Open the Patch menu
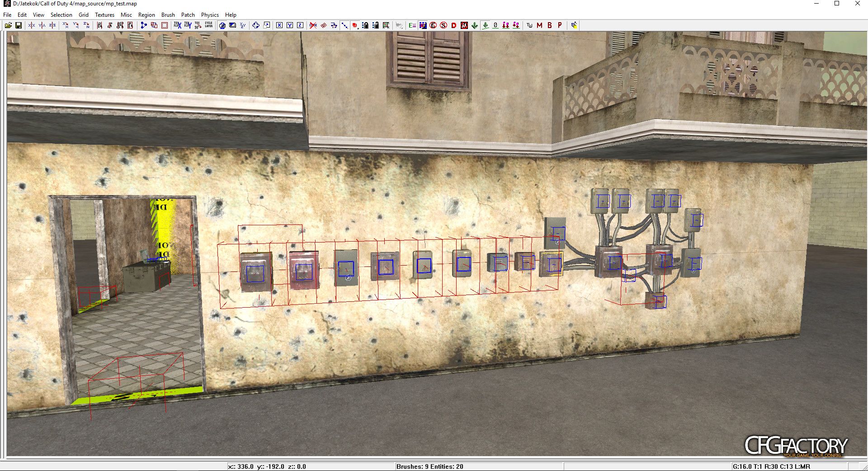 tap(188, 15)
